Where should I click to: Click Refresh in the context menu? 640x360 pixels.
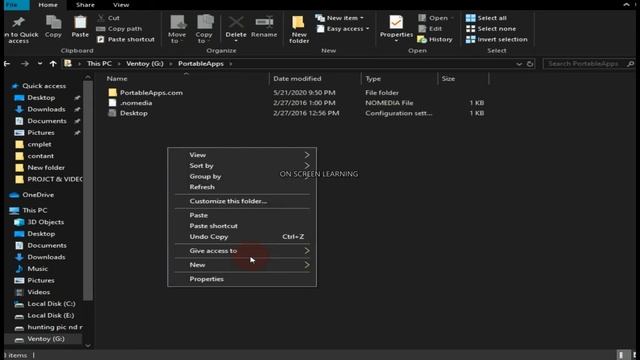tap(242, 187)
